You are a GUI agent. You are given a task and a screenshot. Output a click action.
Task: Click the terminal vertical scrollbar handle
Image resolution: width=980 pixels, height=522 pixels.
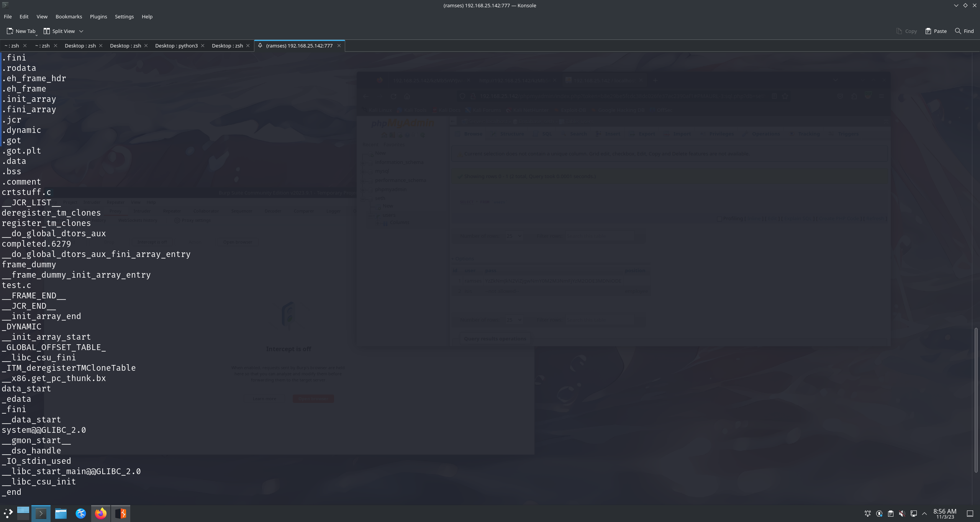pyautogui.click(x=975, y=399)
